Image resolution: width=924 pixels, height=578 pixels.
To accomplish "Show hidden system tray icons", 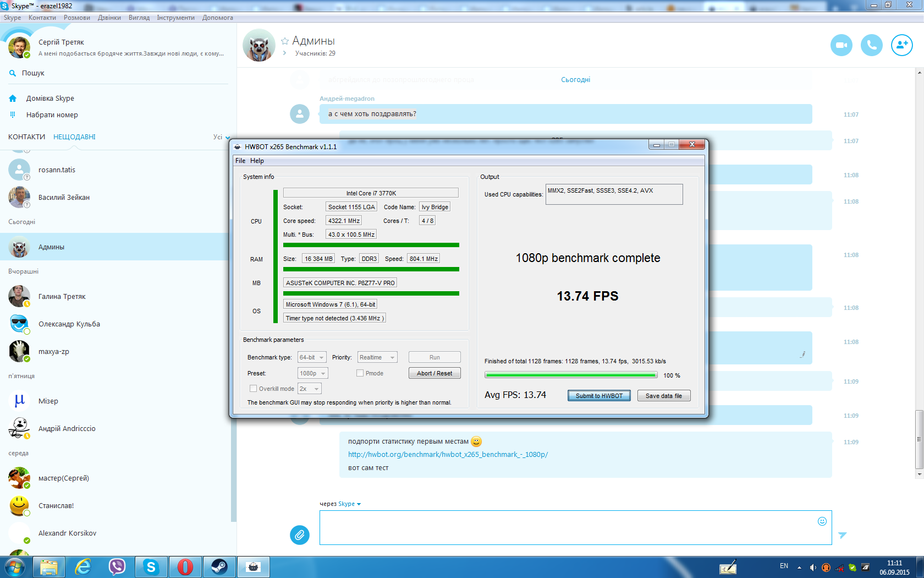I will click(x=799, y=568).
